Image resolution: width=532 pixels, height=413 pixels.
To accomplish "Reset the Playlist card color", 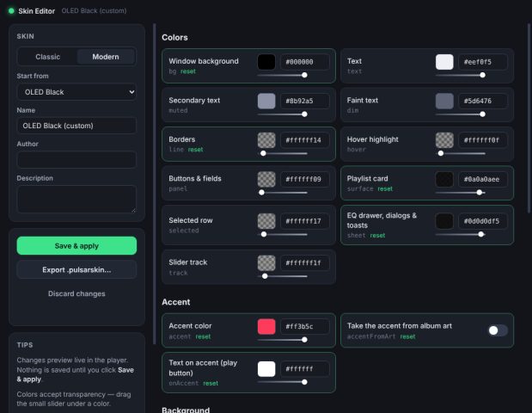I will (385, 188).
